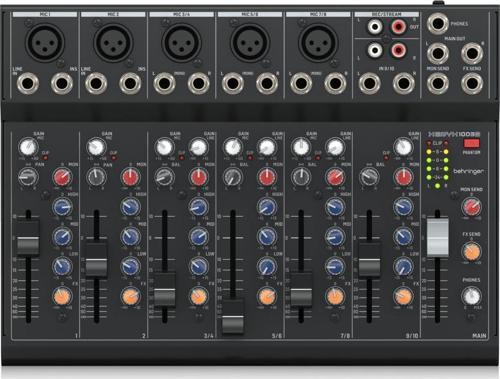Click the channel 2 INS insert jack
The height and width of the screenshot is (379, 500).
(130, 83)
